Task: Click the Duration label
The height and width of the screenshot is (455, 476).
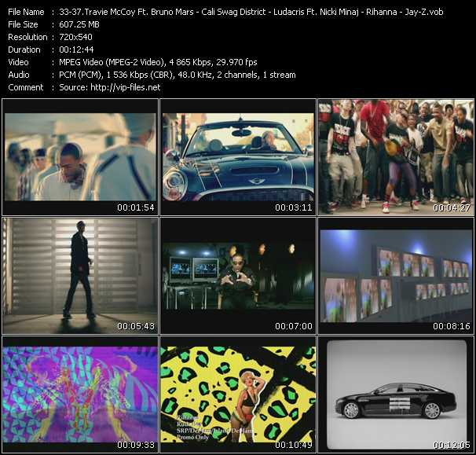Action: (24, 50)
